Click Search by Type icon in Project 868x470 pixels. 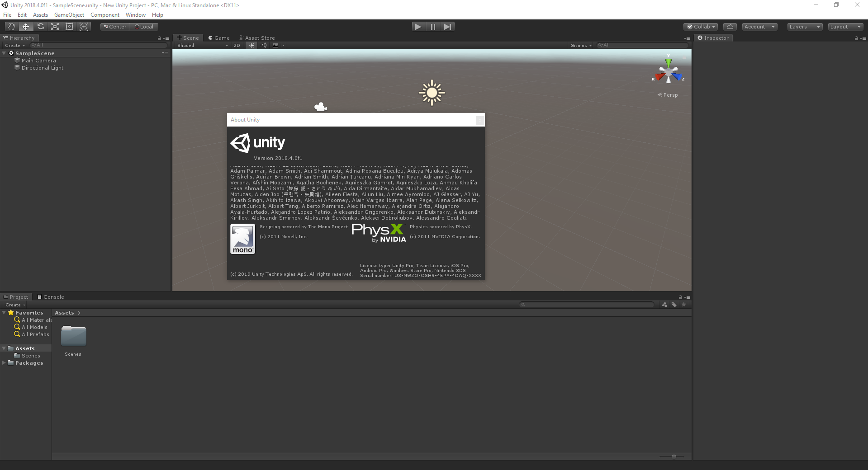(x=664, y=305)
